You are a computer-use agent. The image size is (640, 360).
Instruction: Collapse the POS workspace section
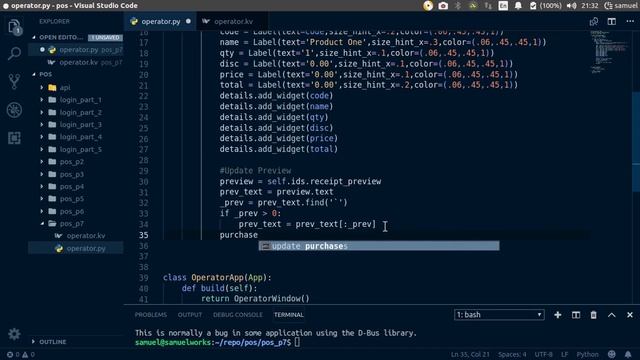click(45, 74)
